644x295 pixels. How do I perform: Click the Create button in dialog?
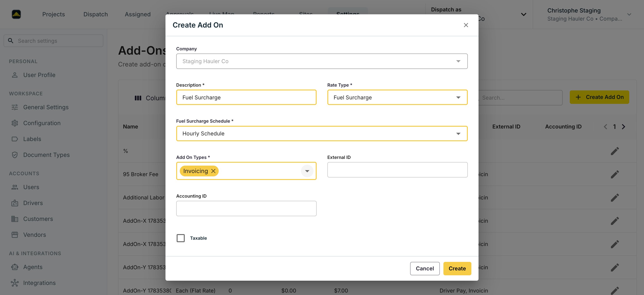coord(457,269)
